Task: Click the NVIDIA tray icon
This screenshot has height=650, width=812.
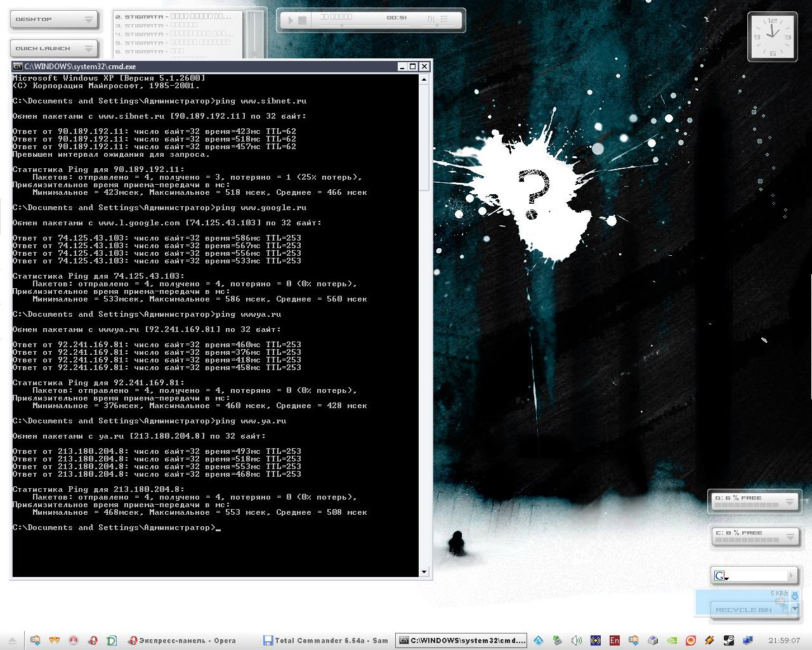Action: click(672, 640)
